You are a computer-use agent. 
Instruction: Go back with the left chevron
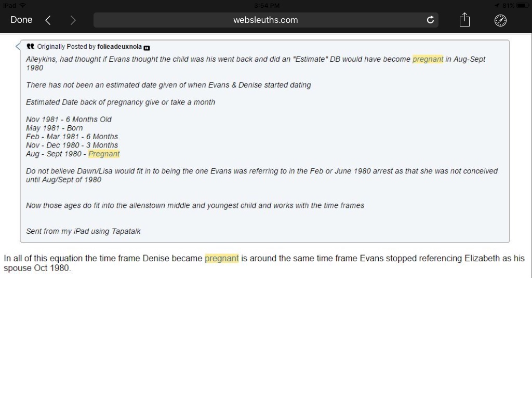click(x=48, y=20)
